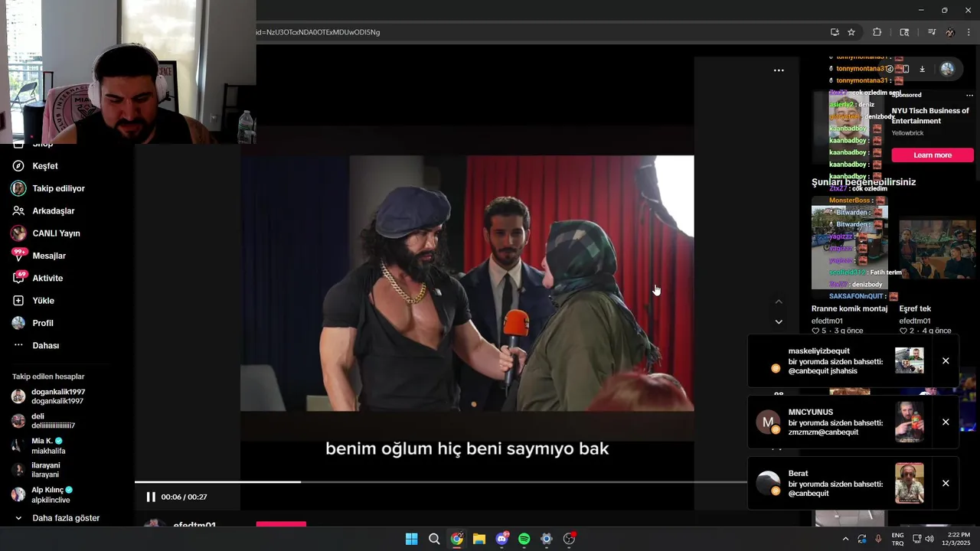Dismiss the maskeliyizbequit notification
Screen dimensions: 980x551
(946, 360)
